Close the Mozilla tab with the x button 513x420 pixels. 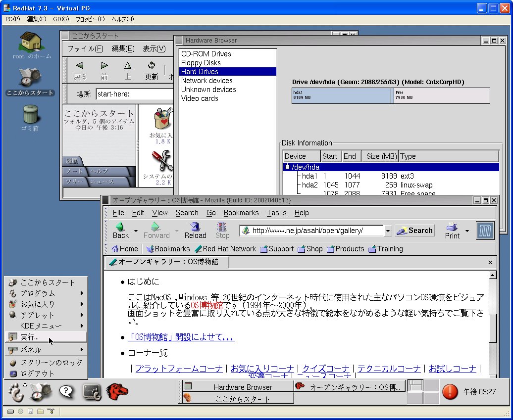point(490,262)
